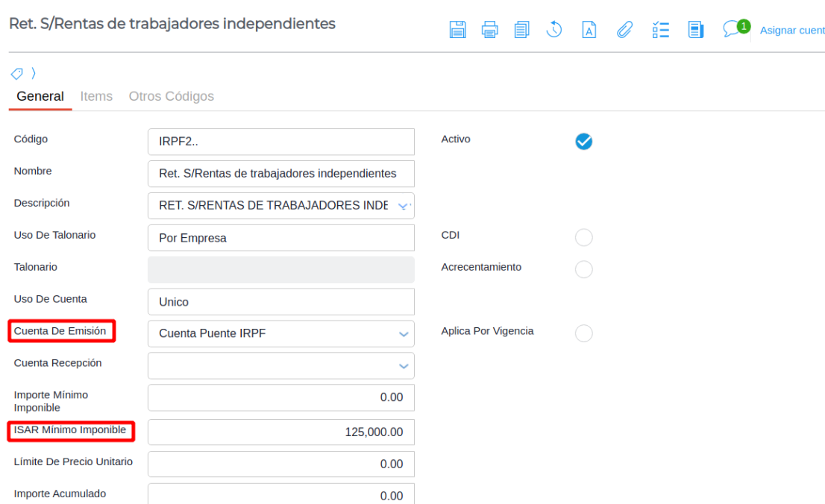Uncheck the Activo checkbox
Viewport: 825px width, 504px height.
(584, 142)
